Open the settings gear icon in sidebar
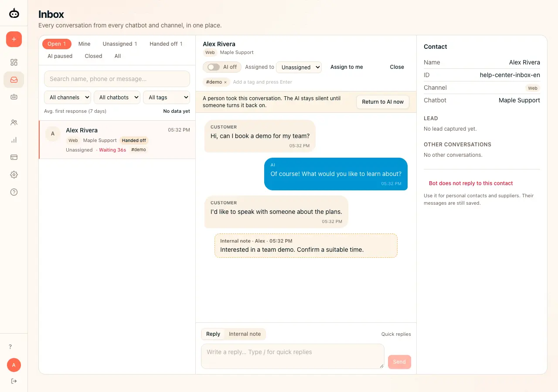This screenshot has width=558, height=392. pyautogui.click(x=14, y=175)
